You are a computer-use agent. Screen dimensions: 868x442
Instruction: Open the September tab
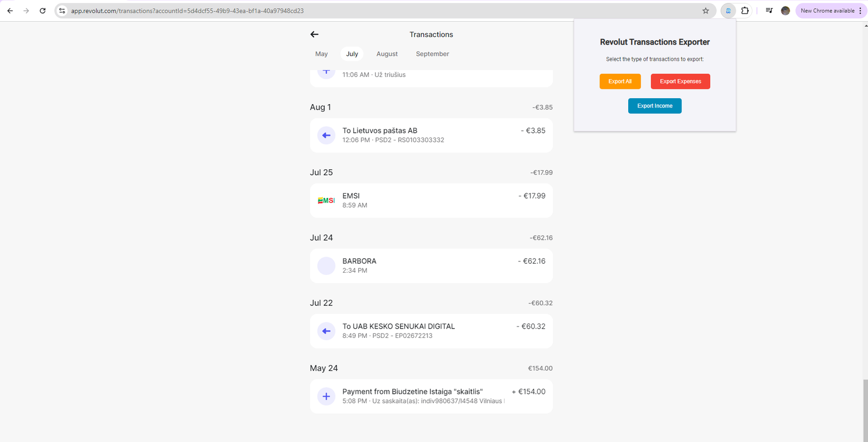pos(432,54)
